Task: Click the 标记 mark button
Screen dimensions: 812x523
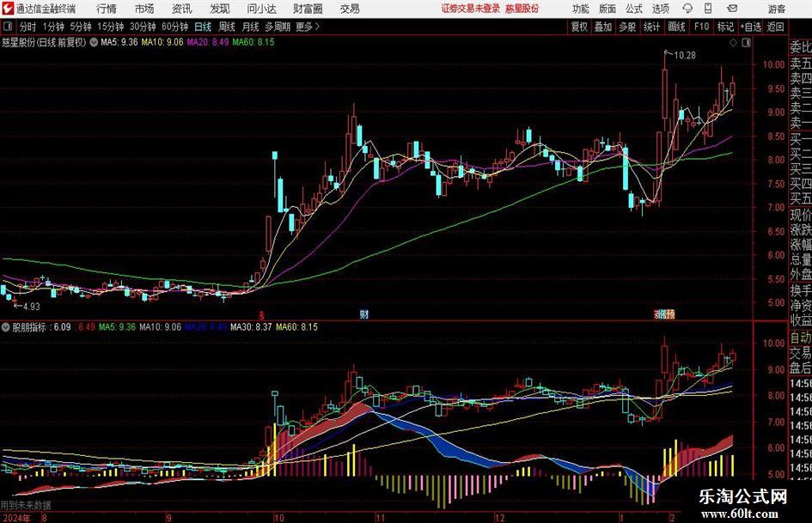Action: coord(725,27)
